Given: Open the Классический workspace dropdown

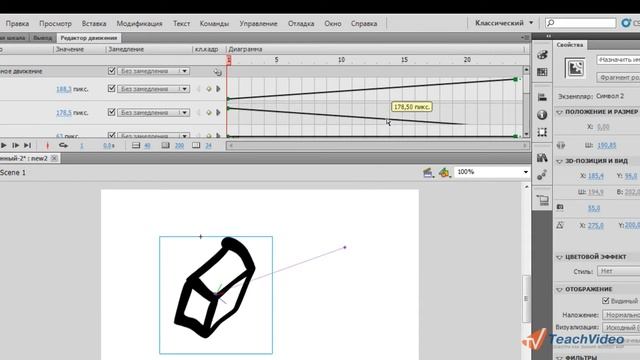Looking at the screenshot, I should (x=504, y=23).
